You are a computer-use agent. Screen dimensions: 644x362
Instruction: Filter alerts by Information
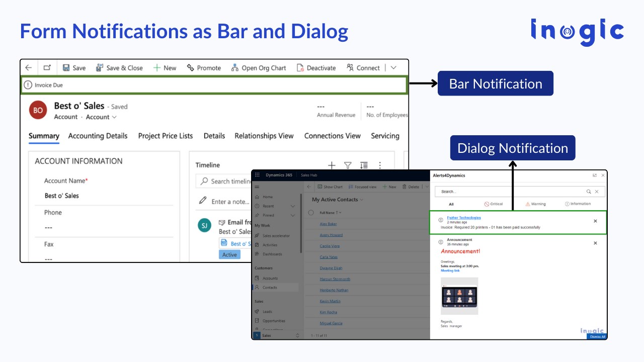(578, 204)
